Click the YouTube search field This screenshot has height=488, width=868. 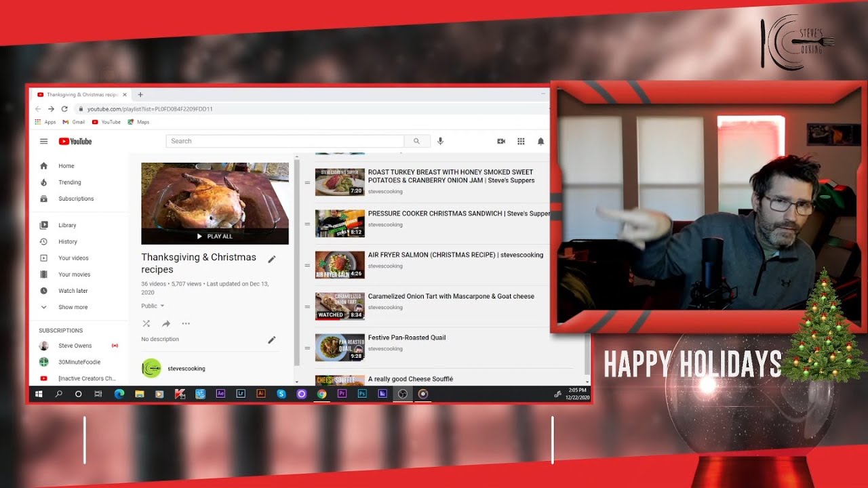(285, 141)
